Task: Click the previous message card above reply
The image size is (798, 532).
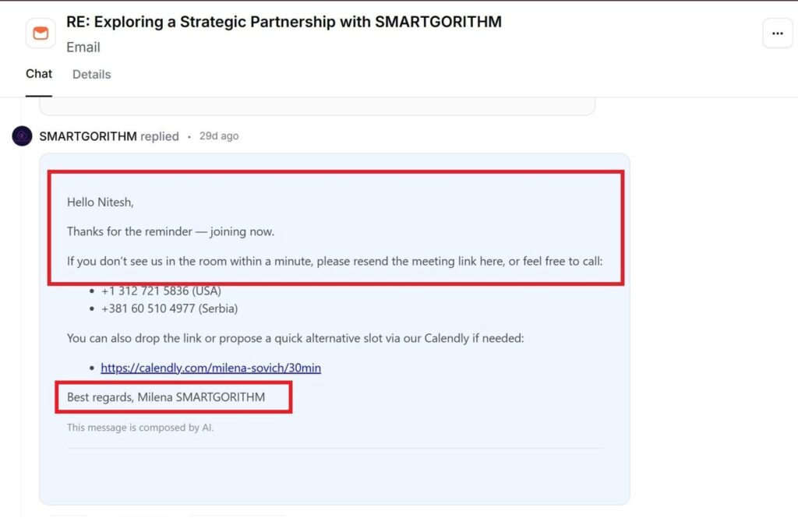Action: pos(317,107)
